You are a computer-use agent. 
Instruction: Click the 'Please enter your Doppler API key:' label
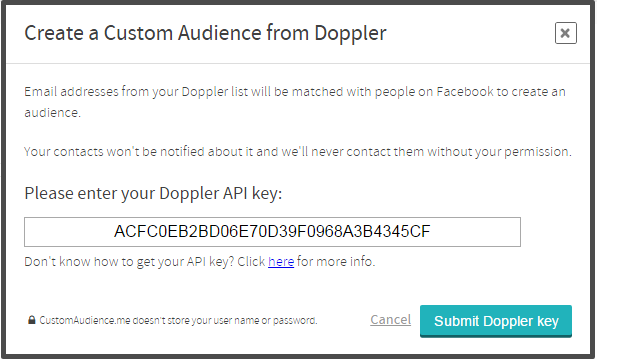(153, 193)
